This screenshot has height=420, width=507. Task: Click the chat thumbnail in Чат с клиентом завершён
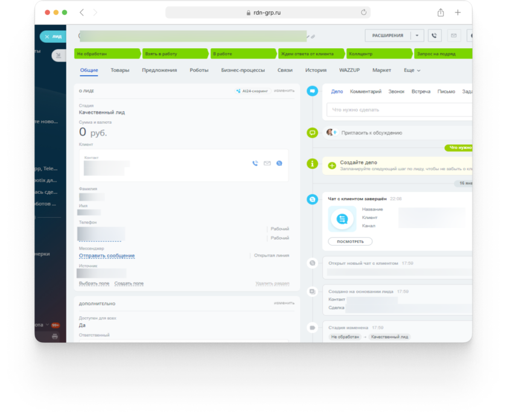click(x=342, y=218)
